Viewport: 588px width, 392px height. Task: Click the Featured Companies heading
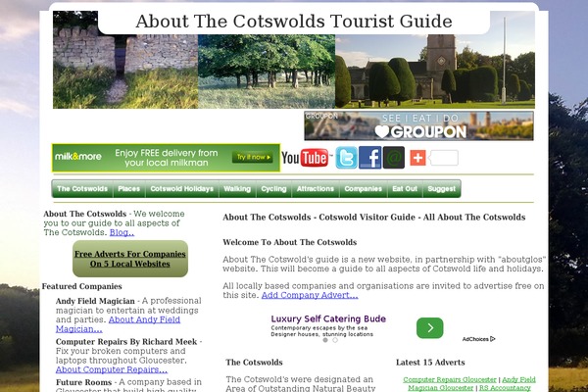coord(81,286)
